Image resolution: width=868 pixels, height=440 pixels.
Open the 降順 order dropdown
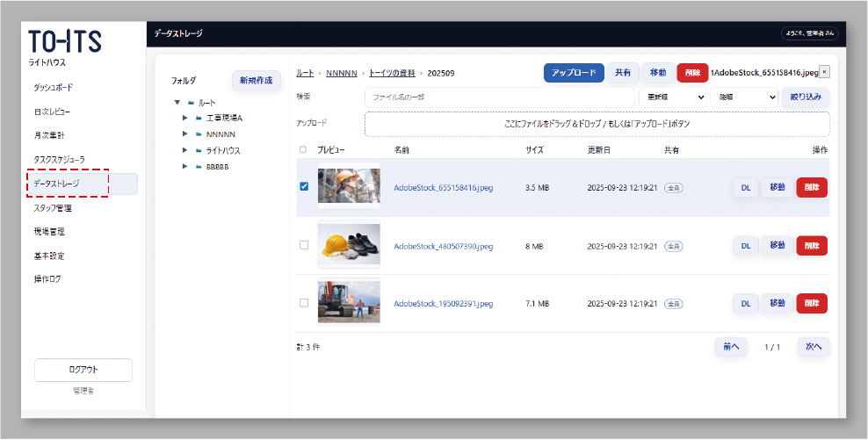[743, 97]
